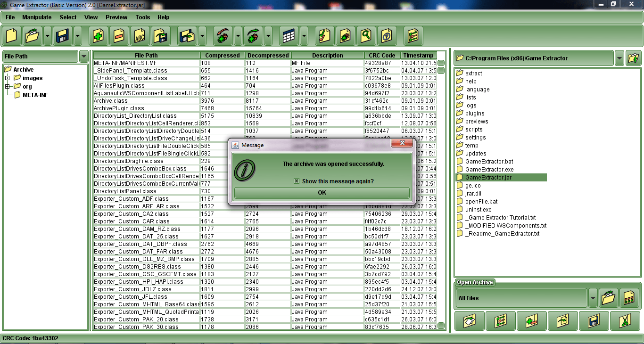Click the Undo red-arrow toolbar icon
The image size is (644, 344).
click(223, 35)
